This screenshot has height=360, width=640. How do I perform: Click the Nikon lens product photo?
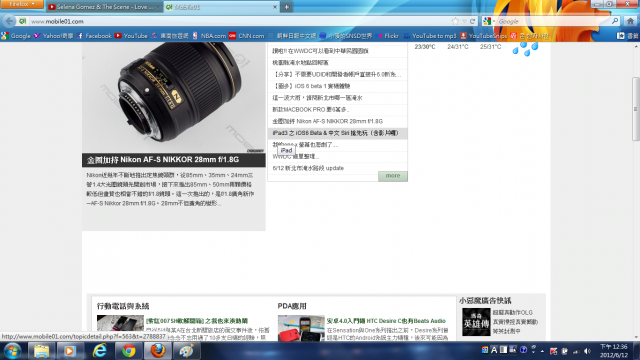tap(173, 97)
